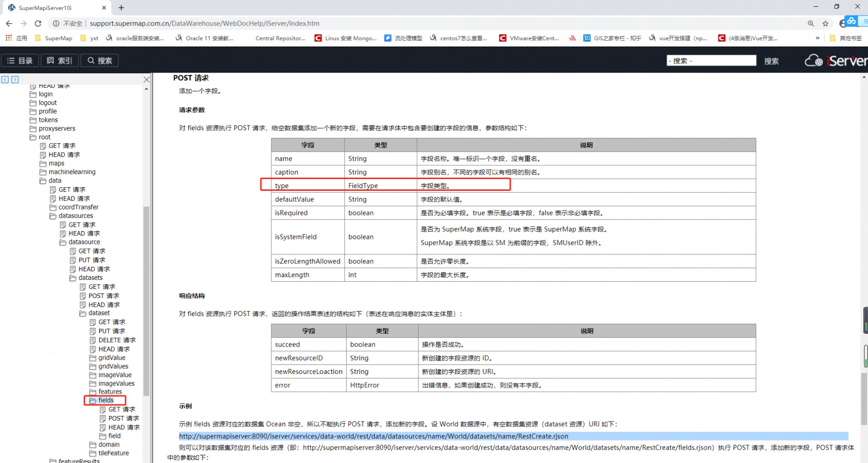Open gridValue folder icon
The height and width of the screenshot is (463, 868).
pos(93,358)
